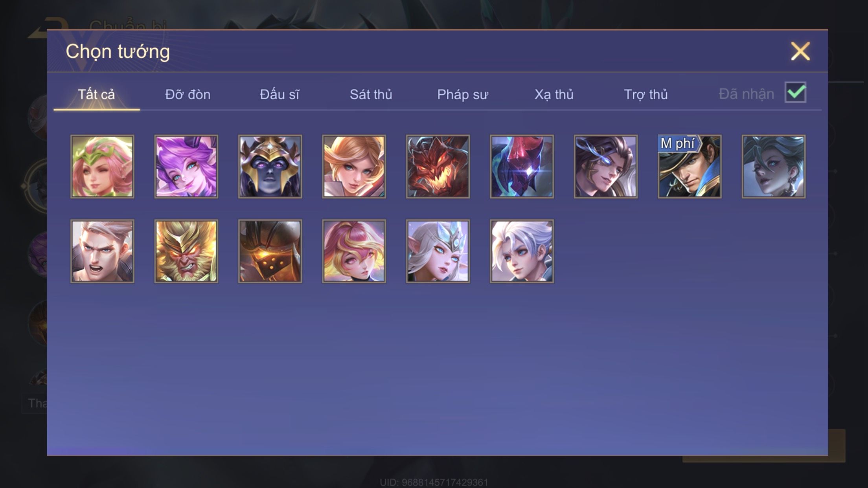The height and width of the screenshot is (488, 868).
Task: Open the 'Trợ thủ' tab
Action: pyautogui.click(x=646, y=94)
